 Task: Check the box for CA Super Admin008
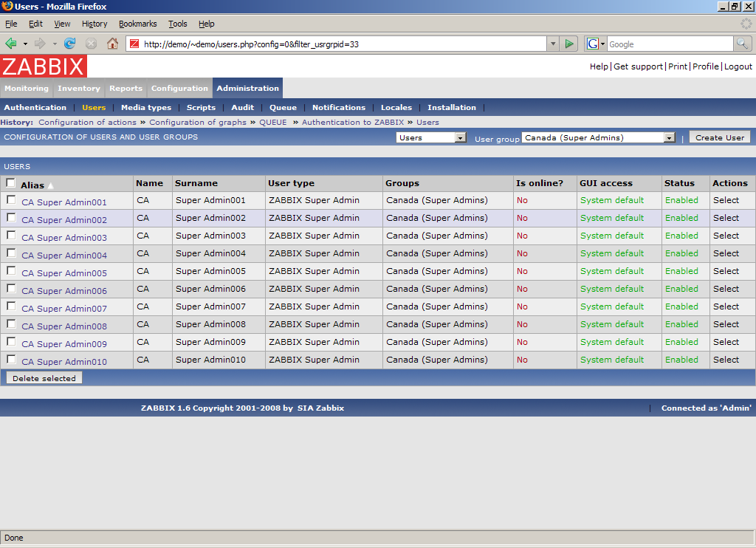(12, 324)
